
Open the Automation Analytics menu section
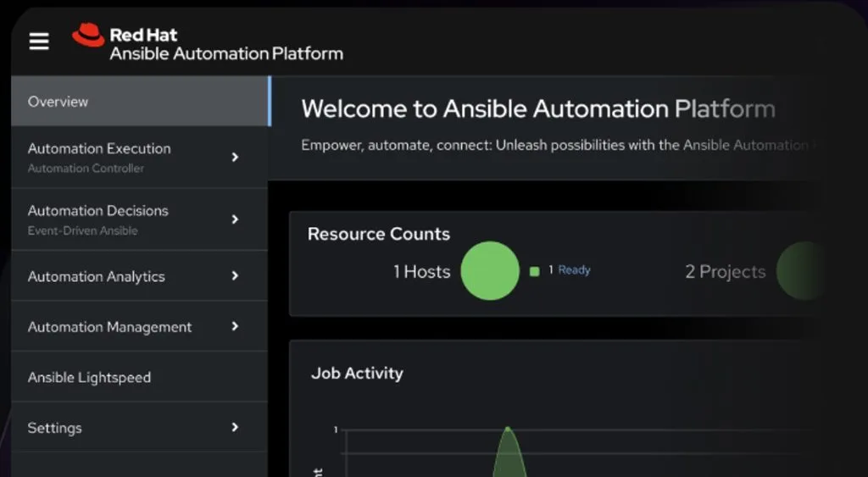pos(140,275)
